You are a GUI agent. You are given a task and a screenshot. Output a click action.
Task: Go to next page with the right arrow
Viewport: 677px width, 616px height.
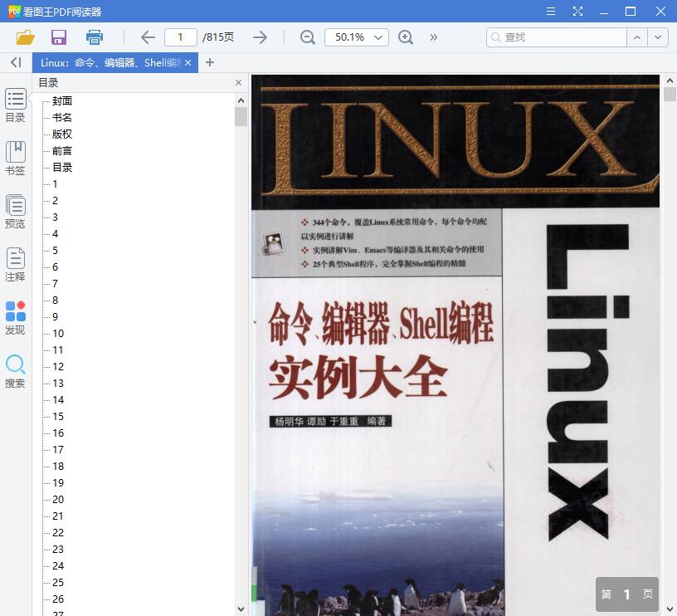[260, 37]
